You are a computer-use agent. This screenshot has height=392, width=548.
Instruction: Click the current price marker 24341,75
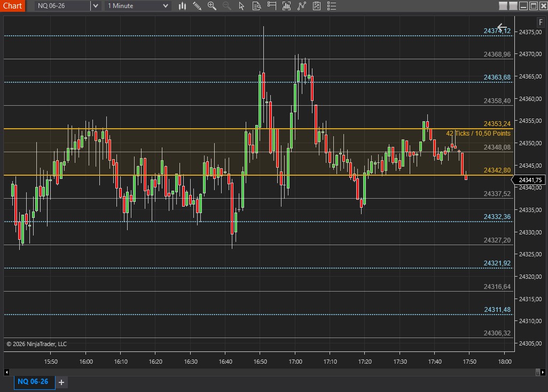[x=530, y=180]
